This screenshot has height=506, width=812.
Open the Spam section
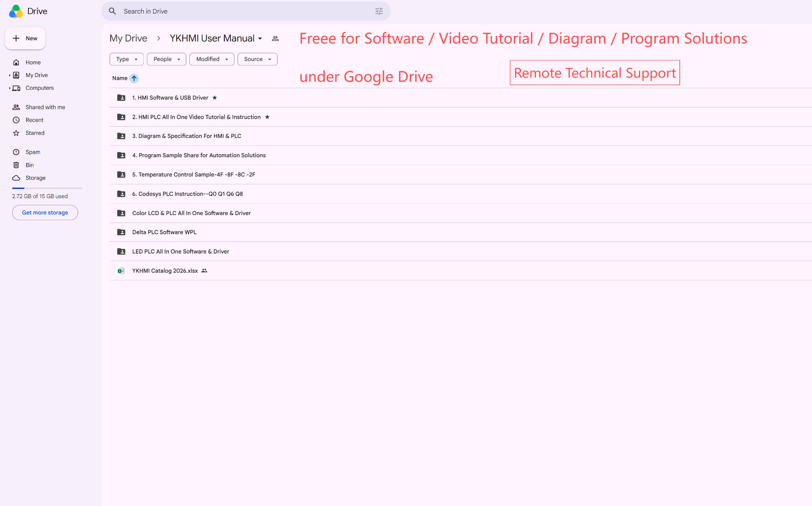(33, 152)
